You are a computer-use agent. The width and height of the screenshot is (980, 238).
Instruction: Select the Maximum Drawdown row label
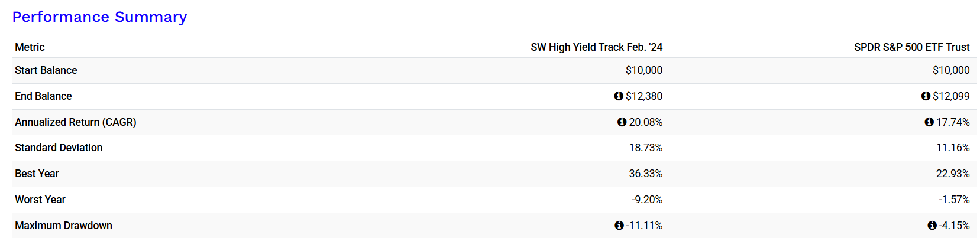[63, 226]
